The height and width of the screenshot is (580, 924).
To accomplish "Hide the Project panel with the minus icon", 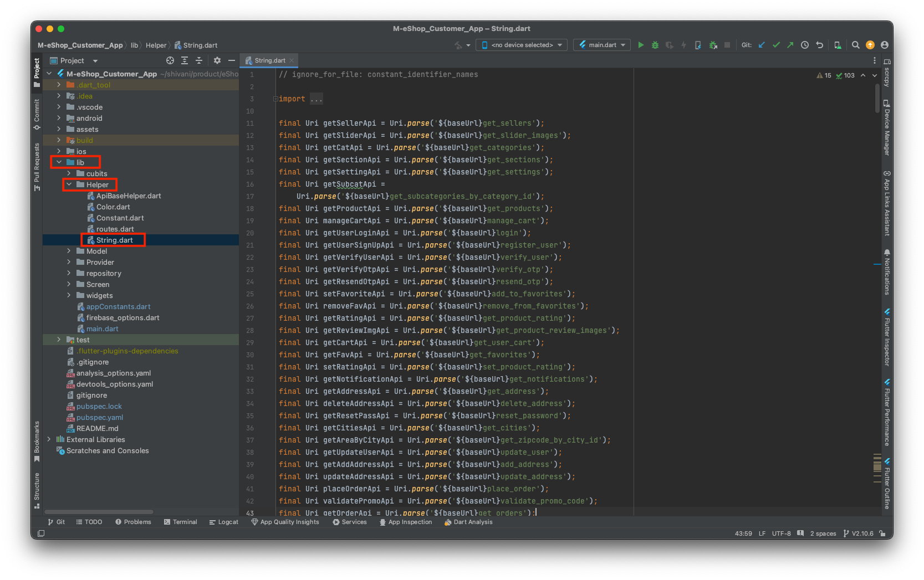I will [232, 60].
